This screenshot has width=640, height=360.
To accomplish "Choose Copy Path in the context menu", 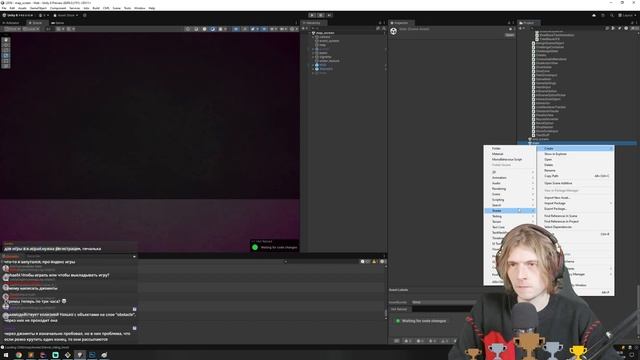I will (575, 176).
